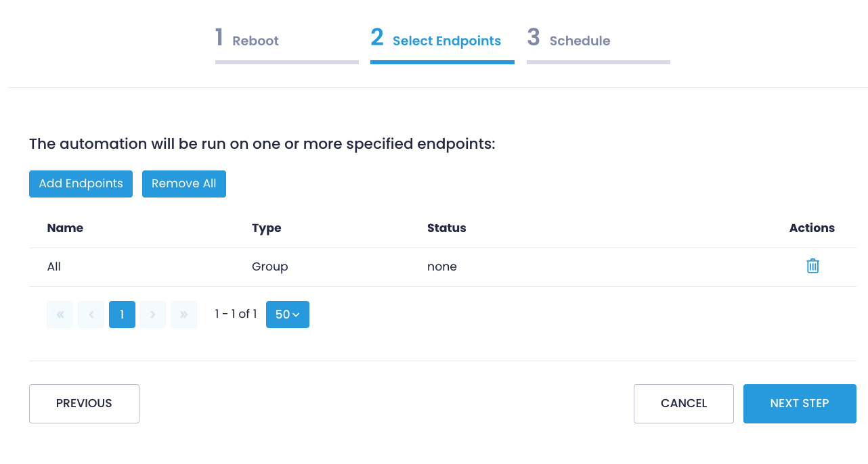The height and width of the screenshot is (464, 868).
Task: Select page number 1 in pagination
Action: (x=122, y=314)
